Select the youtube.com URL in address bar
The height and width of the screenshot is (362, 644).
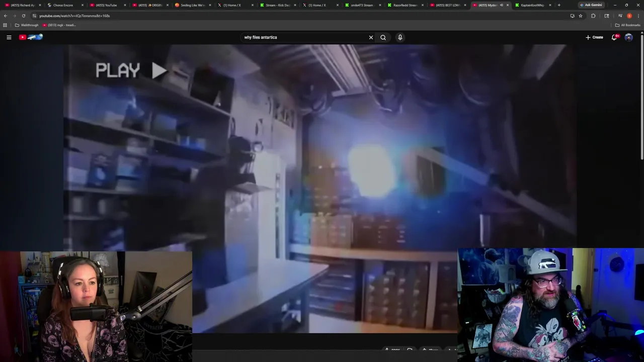tap(74, 16)
